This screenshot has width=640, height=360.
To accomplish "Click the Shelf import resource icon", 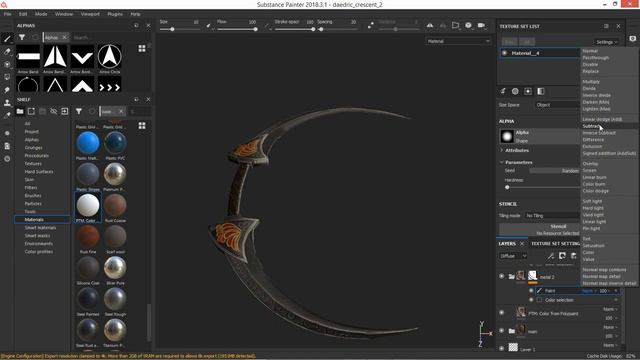I will pyautogui.click(x=64, y=111).
